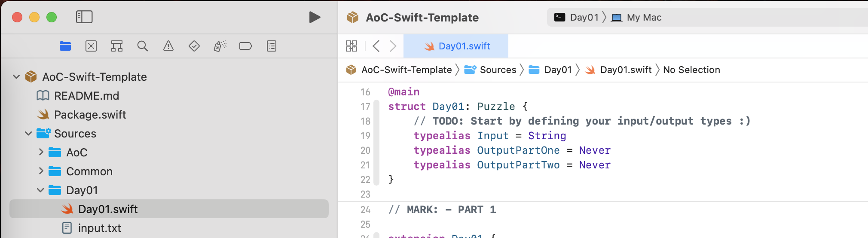Expand the AoC folder
This screenshot has width=868, height=238.
point(41,152)
